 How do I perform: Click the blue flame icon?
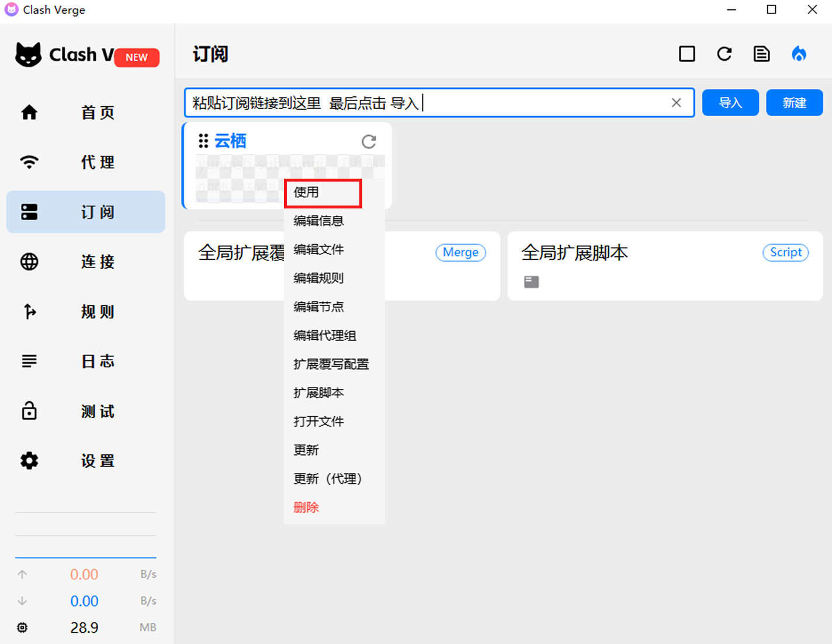coord(799,54)
